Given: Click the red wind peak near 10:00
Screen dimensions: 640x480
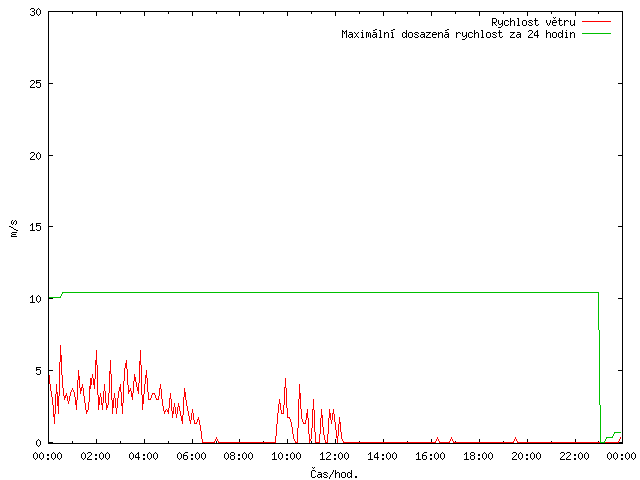Looking at the screenshot, I should pos(285,379).
